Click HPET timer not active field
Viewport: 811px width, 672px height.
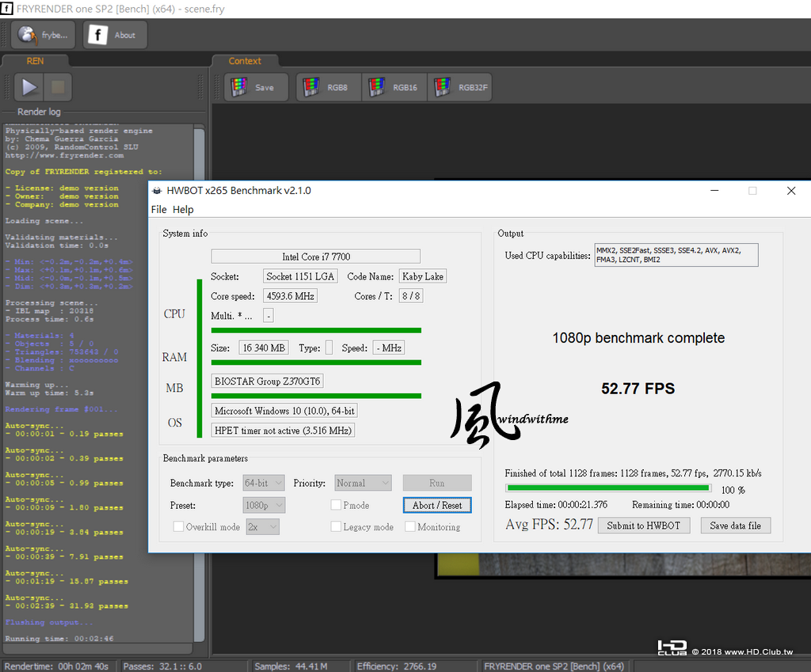click(283, 430)
